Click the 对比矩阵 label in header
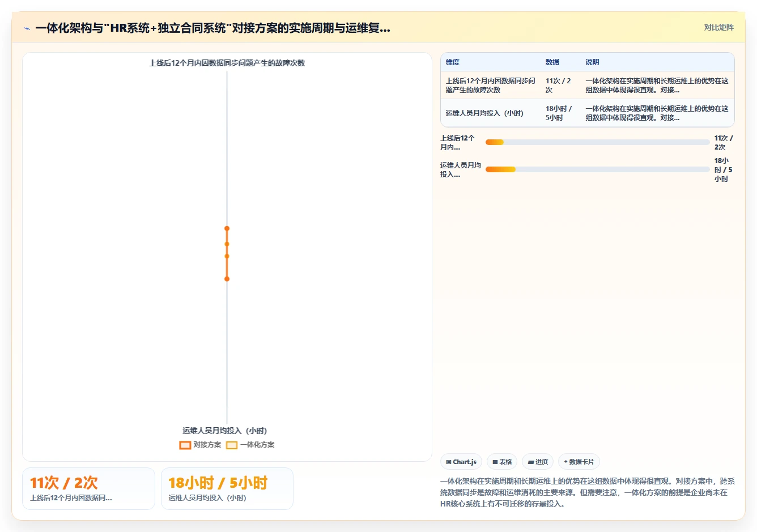Viewport: 757px width, 532px height. tap(718, 27)
